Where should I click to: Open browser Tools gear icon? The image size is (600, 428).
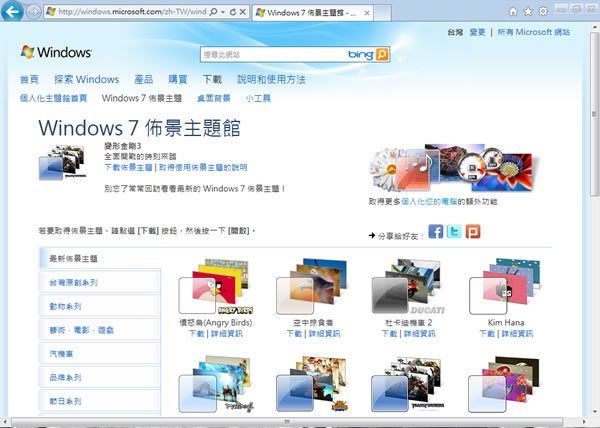click(x=543, y=11)
